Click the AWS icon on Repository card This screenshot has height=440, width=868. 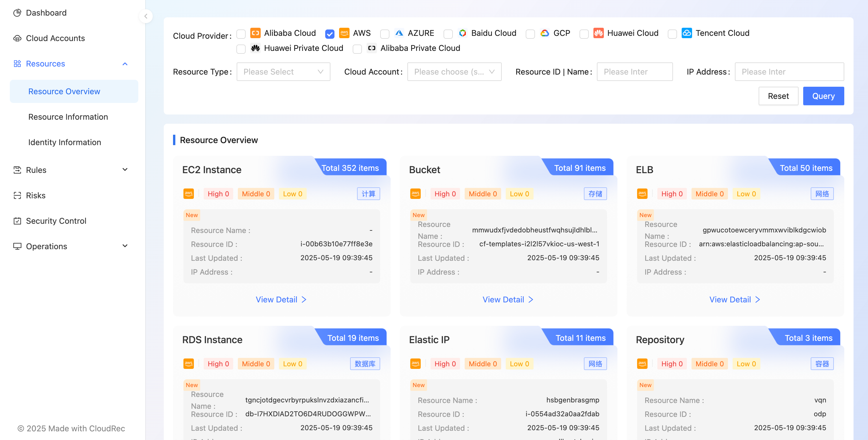[x=642, y=364]
